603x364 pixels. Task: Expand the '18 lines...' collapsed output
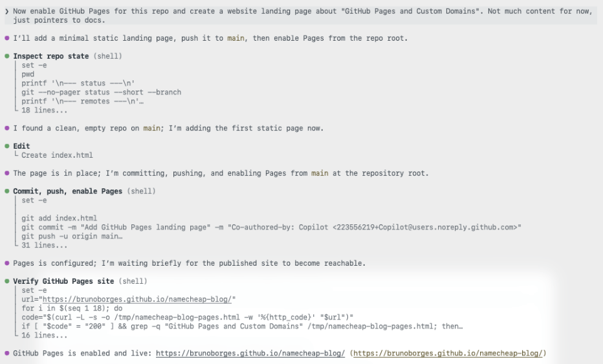coord(44,111)
